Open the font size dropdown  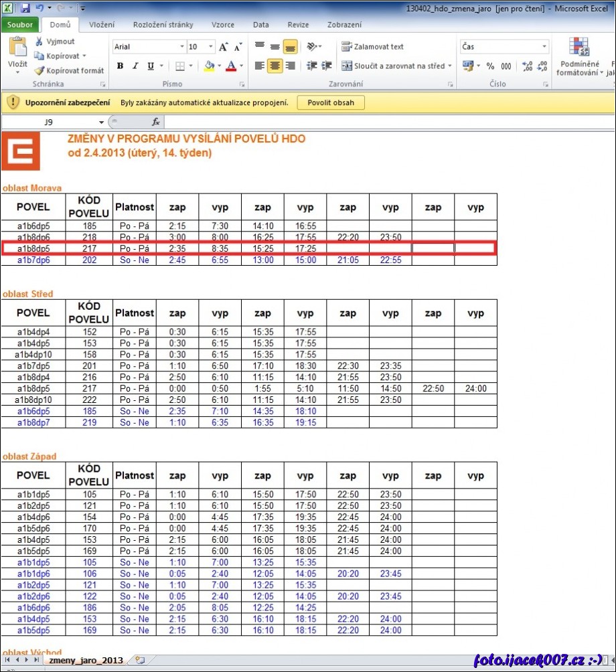[211, 47]
